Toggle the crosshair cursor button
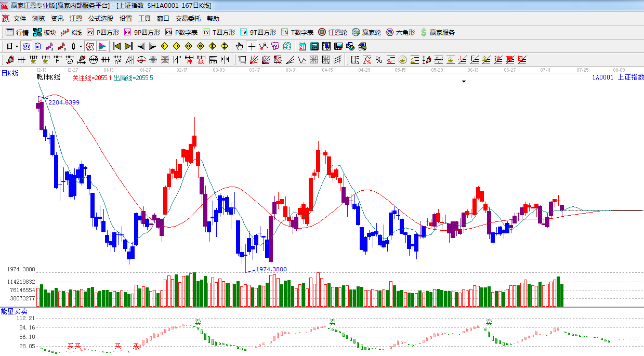Image resolution: width=644 pixels, height=356 pixels. tap(252, 46)
